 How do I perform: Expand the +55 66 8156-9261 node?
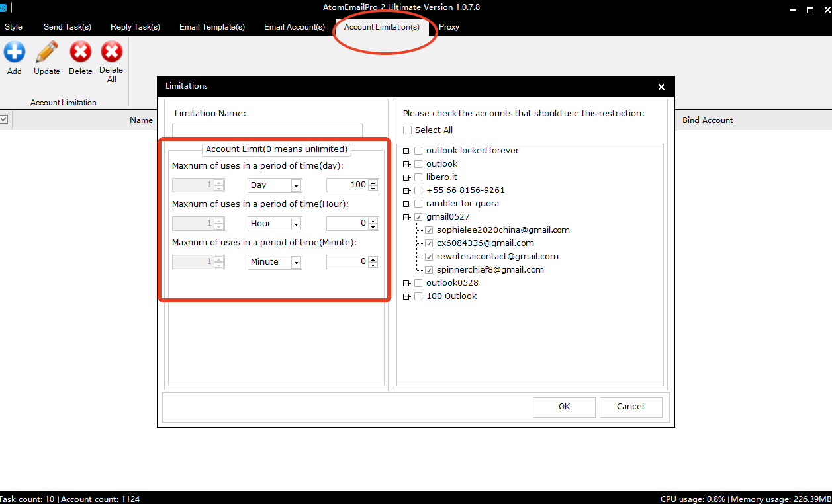[x=406, y=191]
